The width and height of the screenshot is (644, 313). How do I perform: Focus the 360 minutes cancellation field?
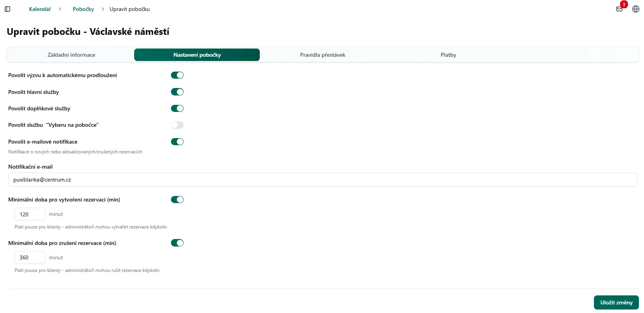[30, 257]
